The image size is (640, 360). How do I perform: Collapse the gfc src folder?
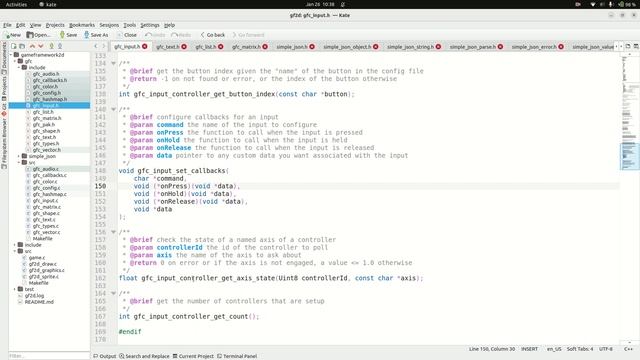[19, 162]
